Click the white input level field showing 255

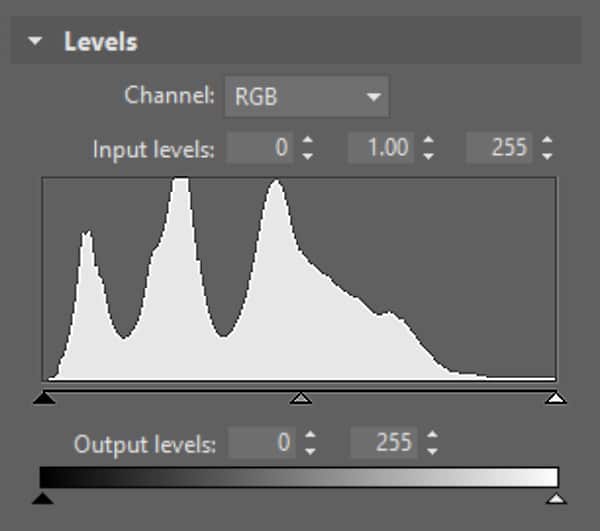click(499, 148)
